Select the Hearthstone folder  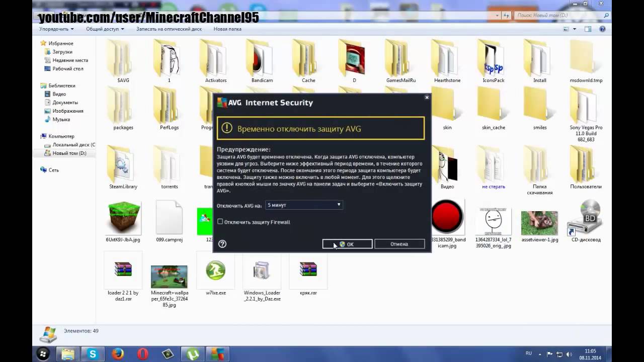click(x=447, y=61)
